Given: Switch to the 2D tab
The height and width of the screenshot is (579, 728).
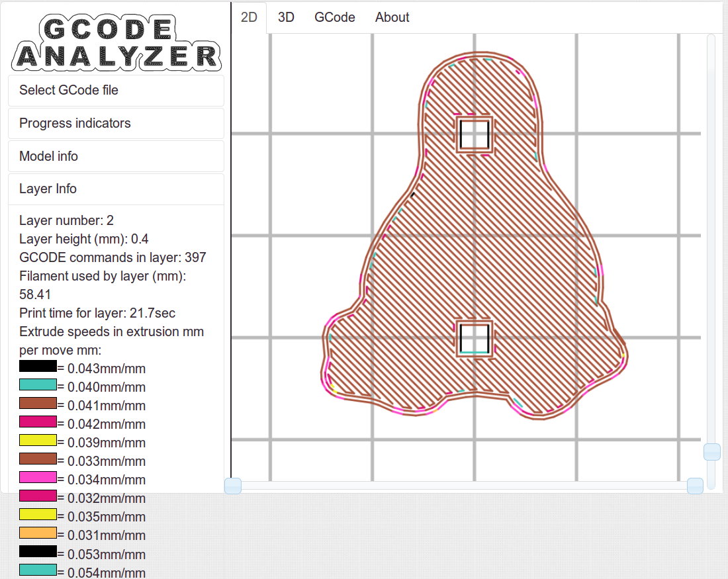Looking at the screenshot, I should pos(249,17).
